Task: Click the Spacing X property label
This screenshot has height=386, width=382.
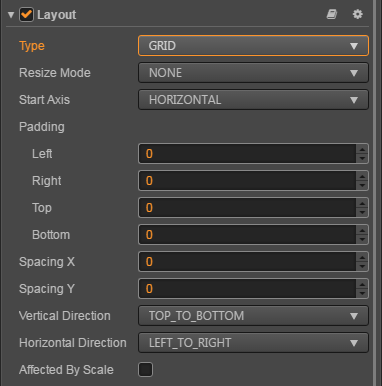Action: coord(47,262)
